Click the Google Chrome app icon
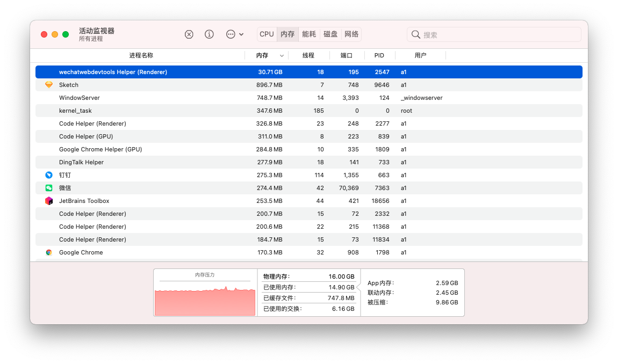618x364 pixels. click(49, 252)
